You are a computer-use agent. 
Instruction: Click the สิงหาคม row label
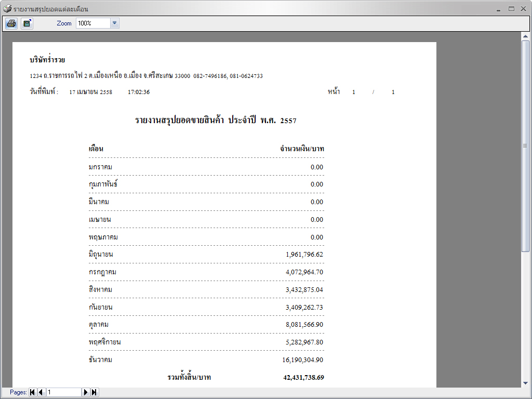[x=100, y=289]
